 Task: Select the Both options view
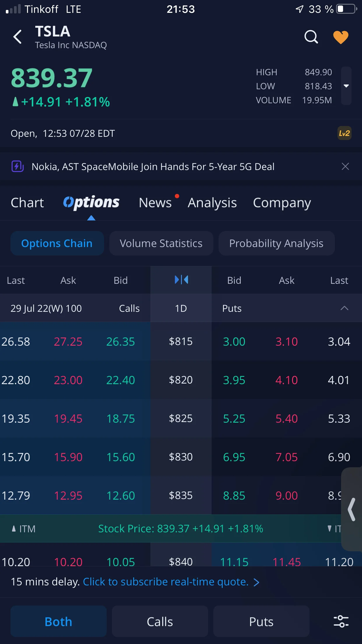pyautogui.click(x=58, y=621)
